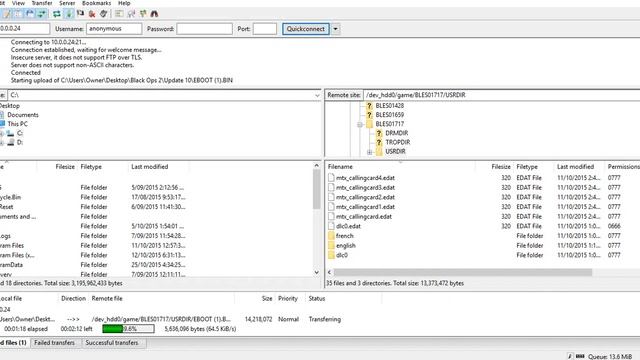Toggle the transfer queue display icon
640x360 pixels.
coord(42,14)
